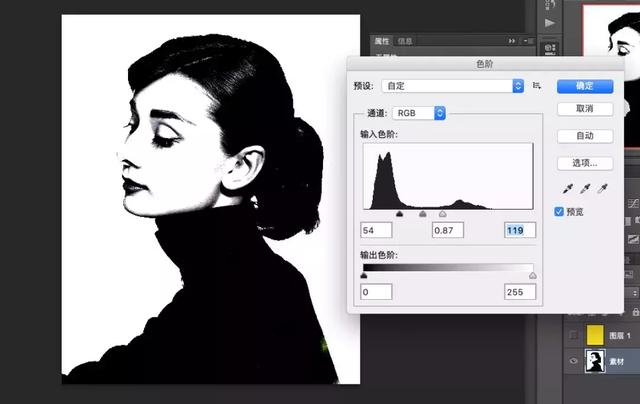The height and width of the screenshot is (404, 640).
Task: Show 图层 1 via its visibility box
Action: point(573,335)
